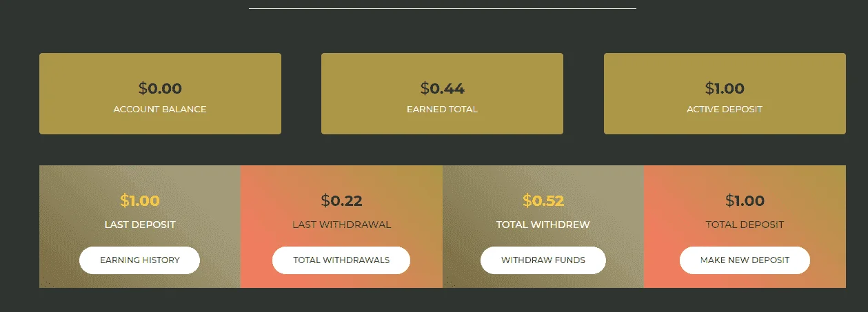
Task: Select the Active Deposit label
Action: point(725,110)
